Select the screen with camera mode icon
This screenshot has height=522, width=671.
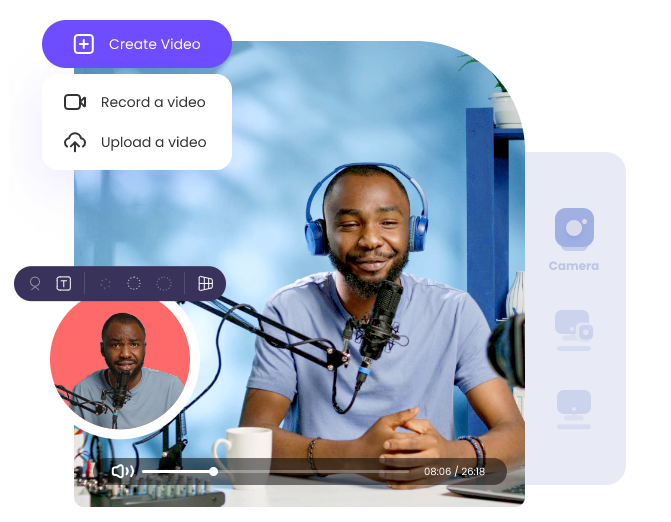click(574, 329)
